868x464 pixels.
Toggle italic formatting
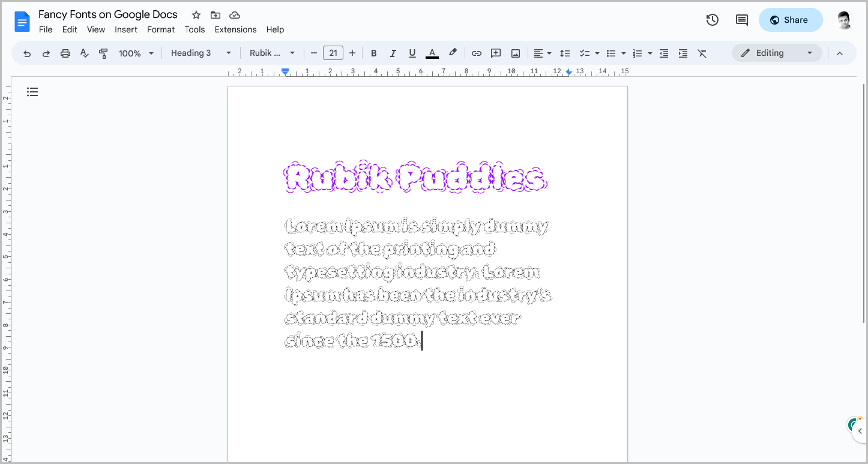click(x=393, y=53)
